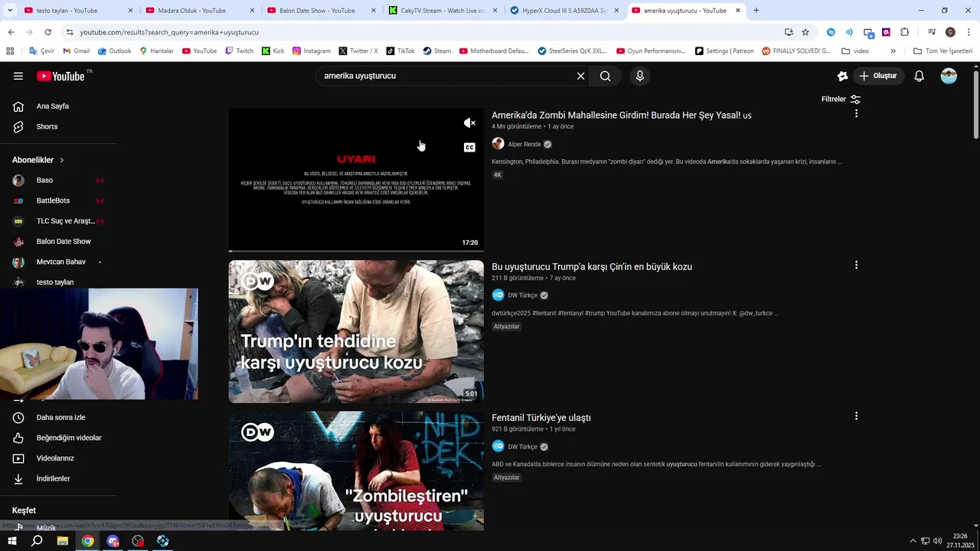Reload the page
This screenshot has height=551, width=980.
(x=47, y=32)
